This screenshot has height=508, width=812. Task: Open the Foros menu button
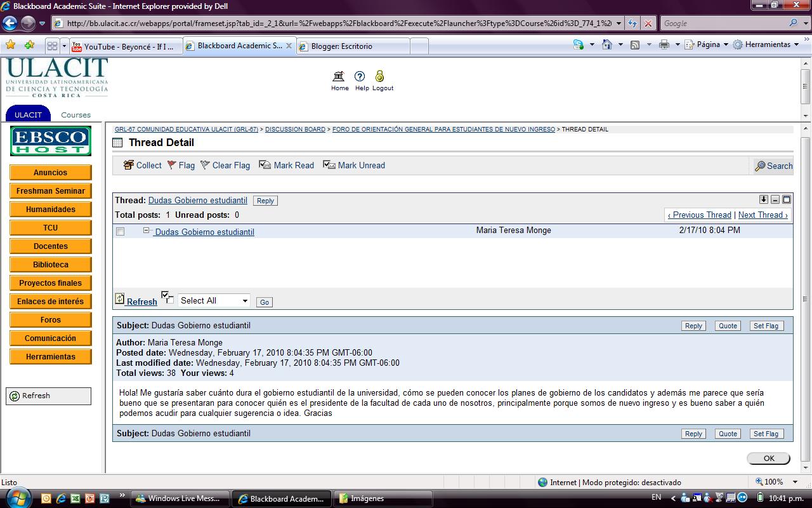pos(51,320)
